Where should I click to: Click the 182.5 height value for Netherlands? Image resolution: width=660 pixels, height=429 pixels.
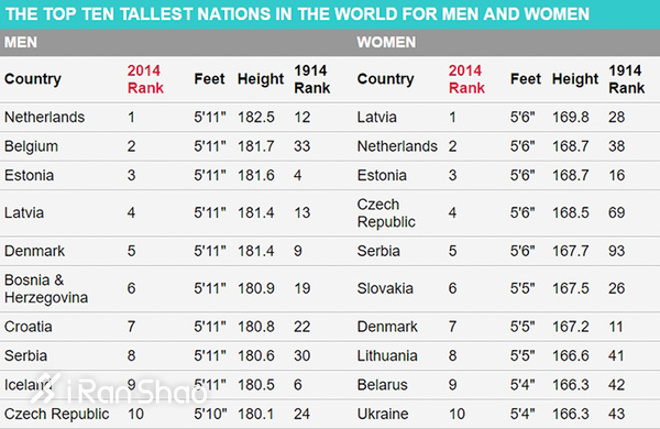point(257,118)
